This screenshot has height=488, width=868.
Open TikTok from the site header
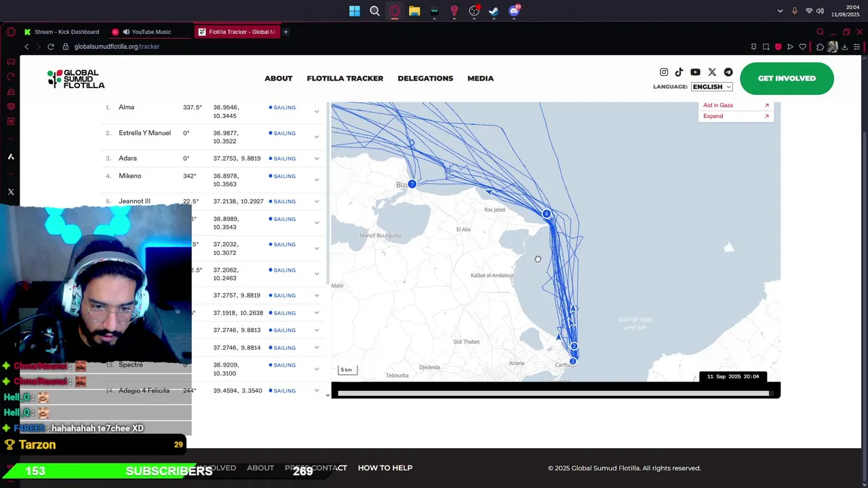pyautogui.click(x=679, y=72)
